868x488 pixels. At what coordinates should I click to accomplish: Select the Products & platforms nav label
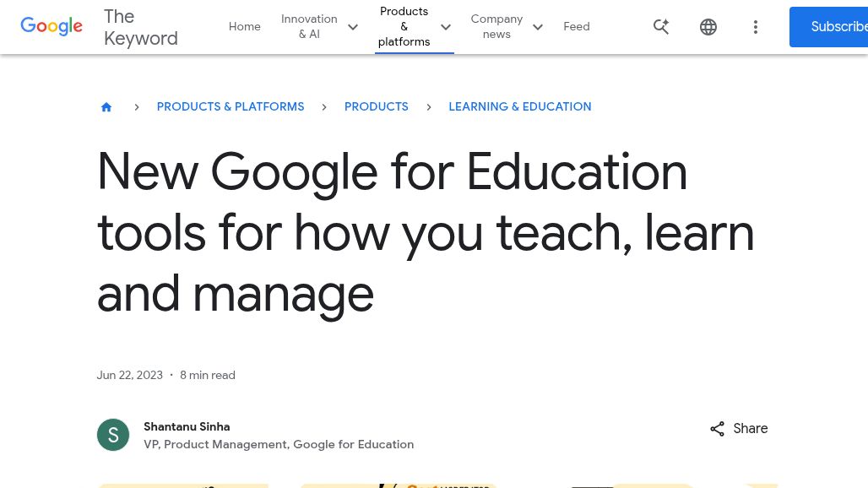tap(404, 27)
